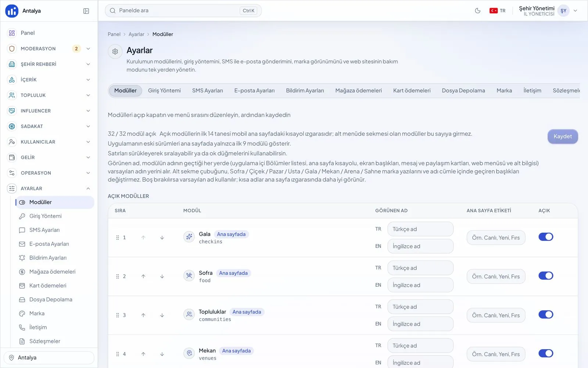Image resolution: width=588 pixels, height=368 pixels.
Task: Turn off the Mekan module switch
Action: pos(546,353)
